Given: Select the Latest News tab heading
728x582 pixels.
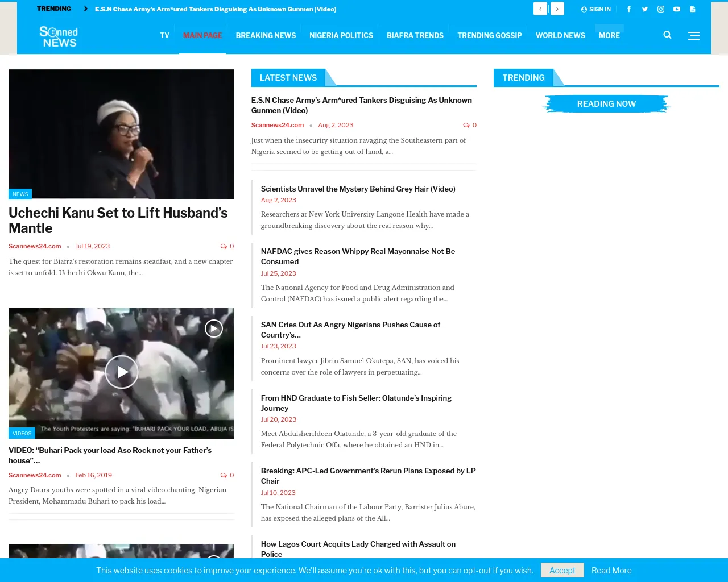Looking at the screenshot, I should pos(288,77).
